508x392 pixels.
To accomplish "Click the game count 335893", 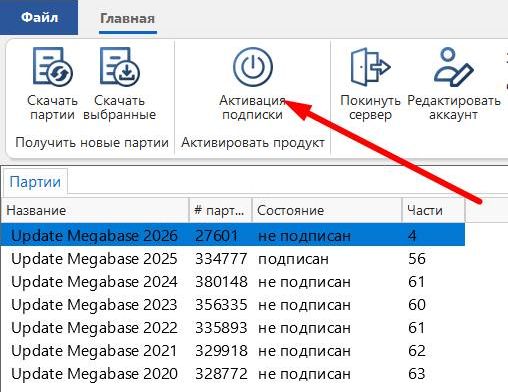I will click(221, 328).
